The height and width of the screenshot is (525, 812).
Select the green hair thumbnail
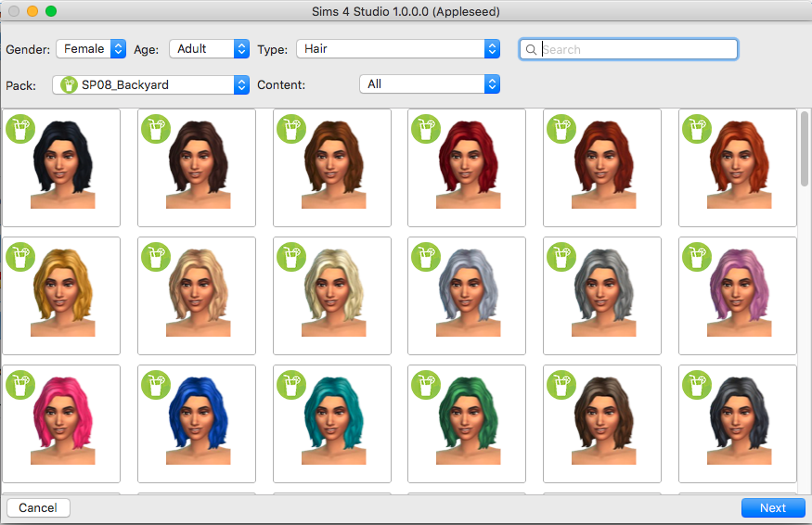467,424
